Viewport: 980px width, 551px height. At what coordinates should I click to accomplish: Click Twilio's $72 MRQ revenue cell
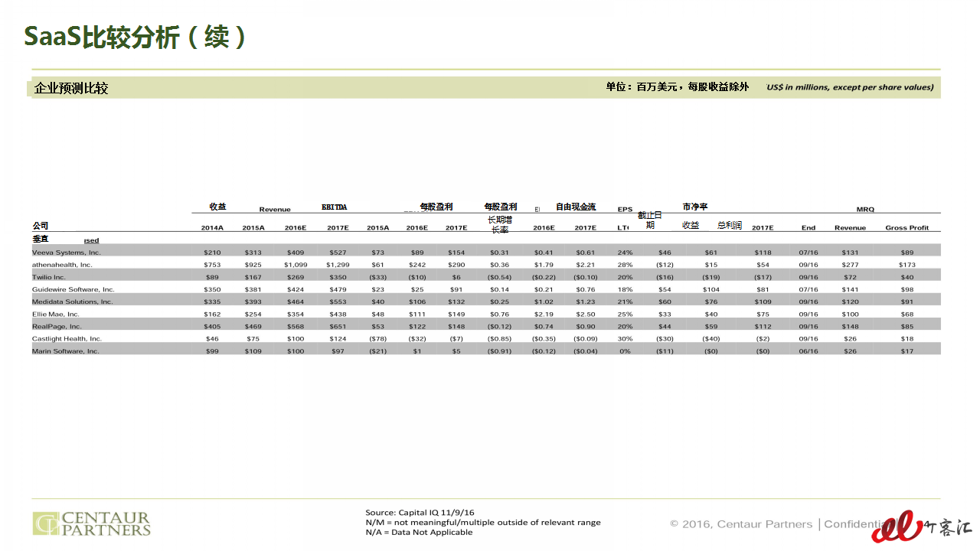pyautogui.click(x=850, y=277)
